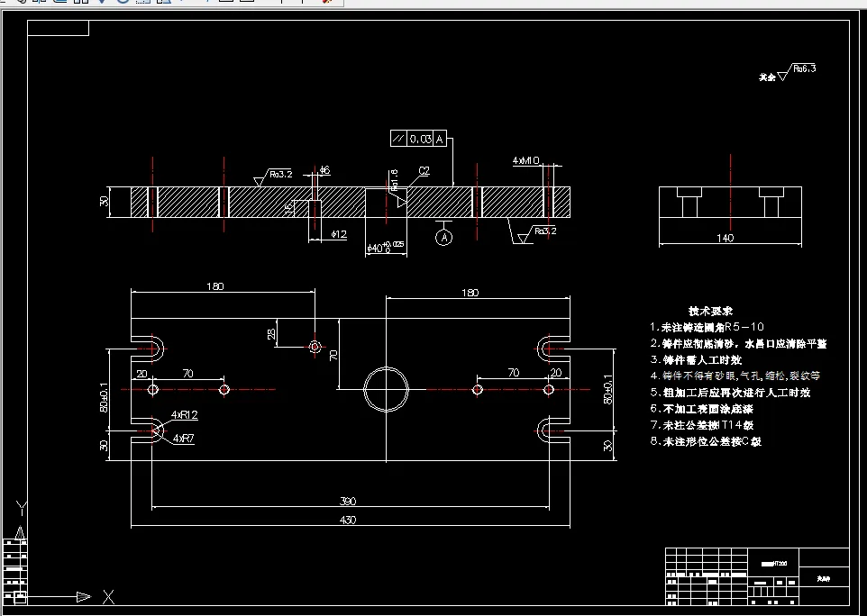Select the large center circle in plan view

click(386, 389)
